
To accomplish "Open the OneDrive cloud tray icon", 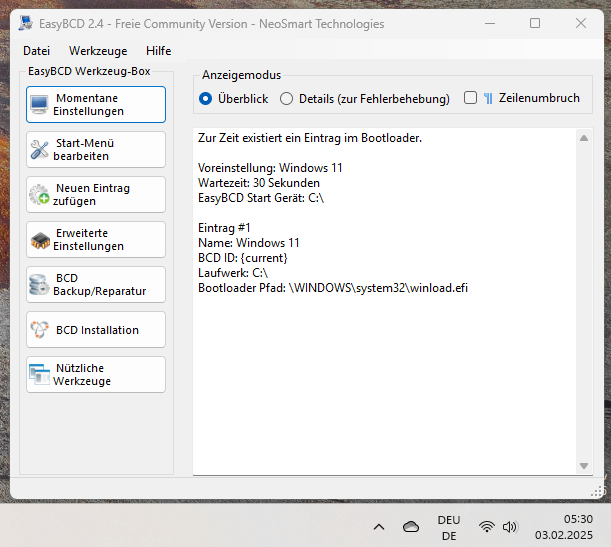I will coord(411,527).
